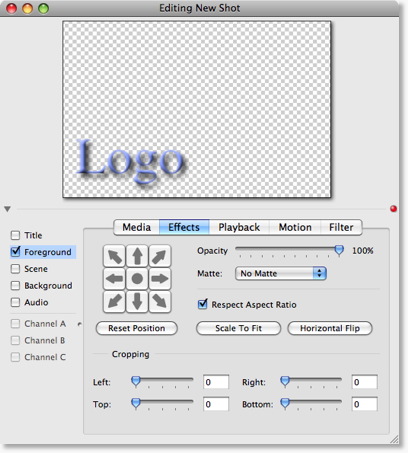Uncheck Respect Aspect Ratio
Viewport: 408px width, 453px height.
pyautogui.click(x=202, y=304)
